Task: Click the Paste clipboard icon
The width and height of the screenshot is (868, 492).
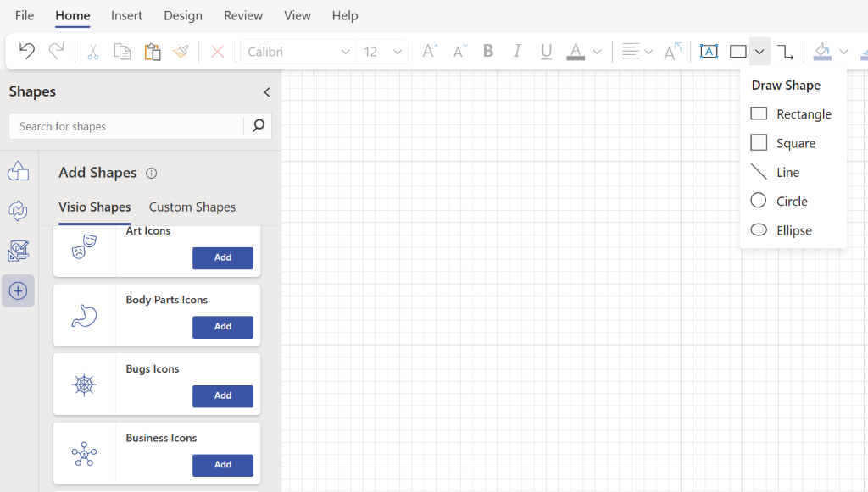Action: [153, 52]
